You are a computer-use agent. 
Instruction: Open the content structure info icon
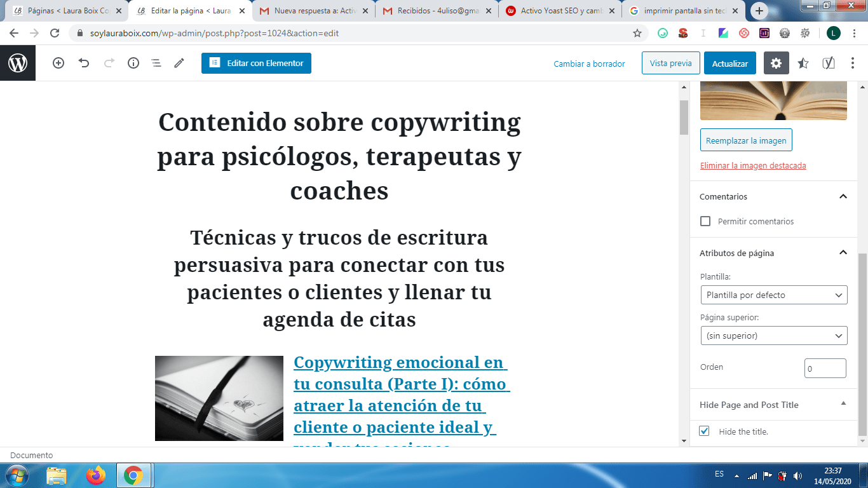pos(133,63)
